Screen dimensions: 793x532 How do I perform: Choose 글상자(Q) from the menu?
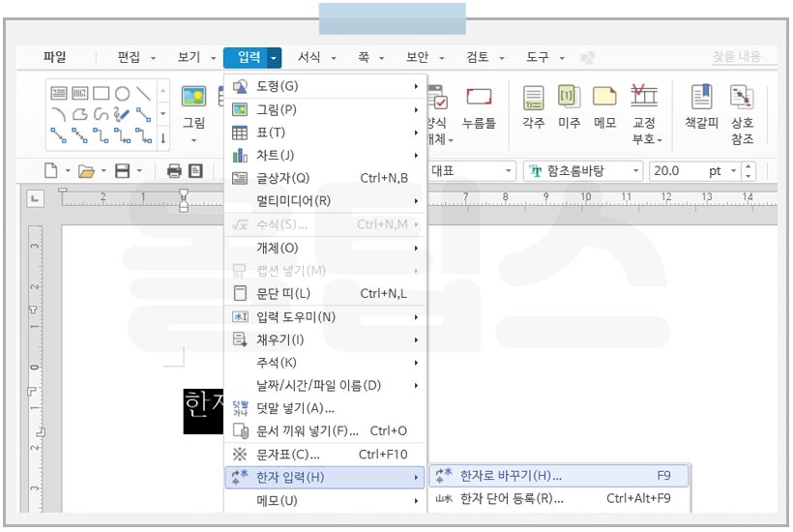[x=325, y=178]
